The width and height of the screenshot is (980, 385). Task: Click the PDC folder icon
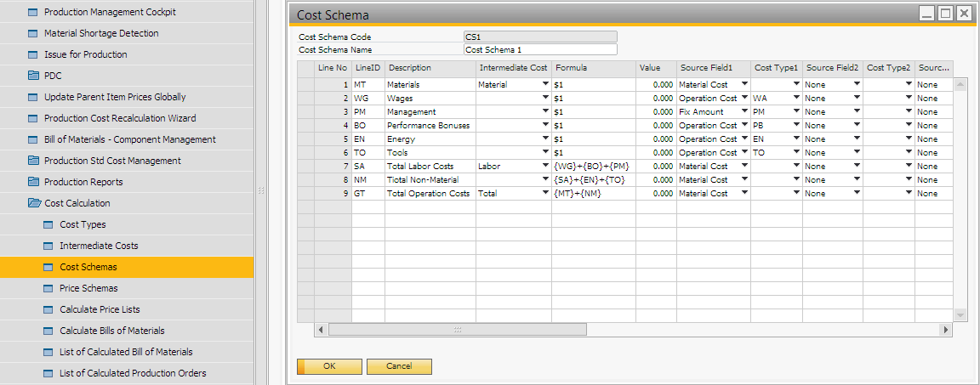33,76
